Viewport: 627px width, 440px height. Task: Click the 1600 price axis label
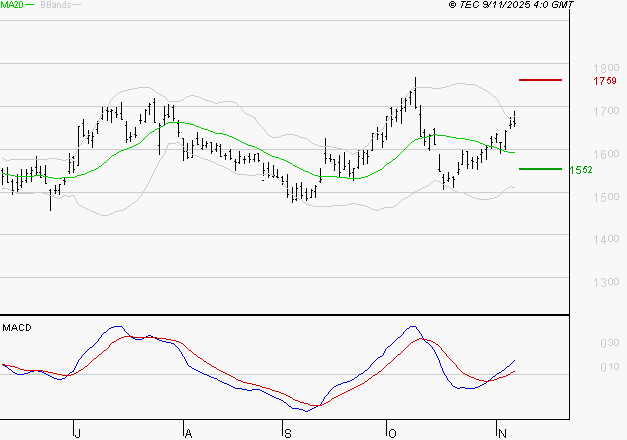pos(606,154)
